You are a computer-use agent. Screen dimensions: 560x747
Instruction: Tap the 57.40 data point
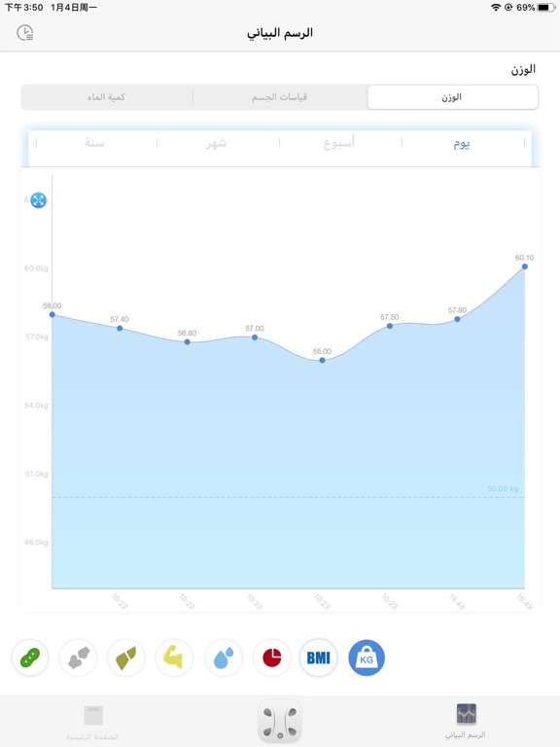pos(120,328)
